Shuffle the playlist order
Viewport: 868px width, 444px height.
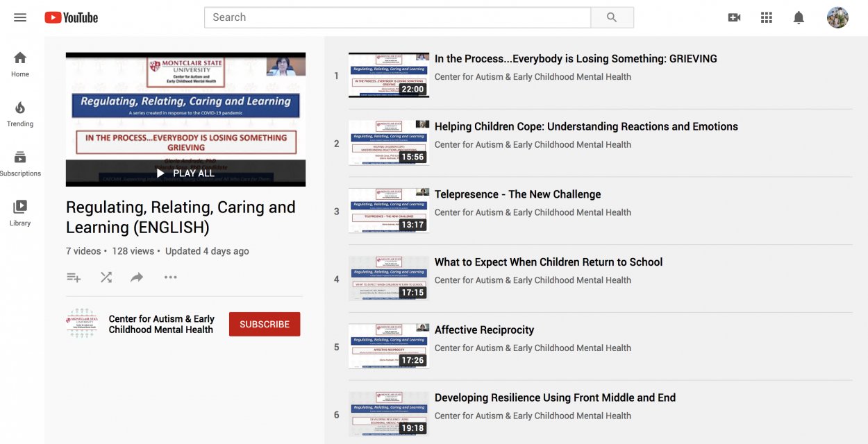[106, 277]
